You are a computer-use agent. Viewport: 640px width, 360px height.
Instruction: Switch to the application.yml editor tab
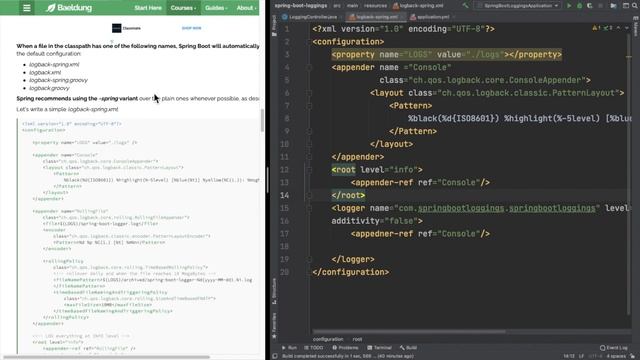[429, 17]
